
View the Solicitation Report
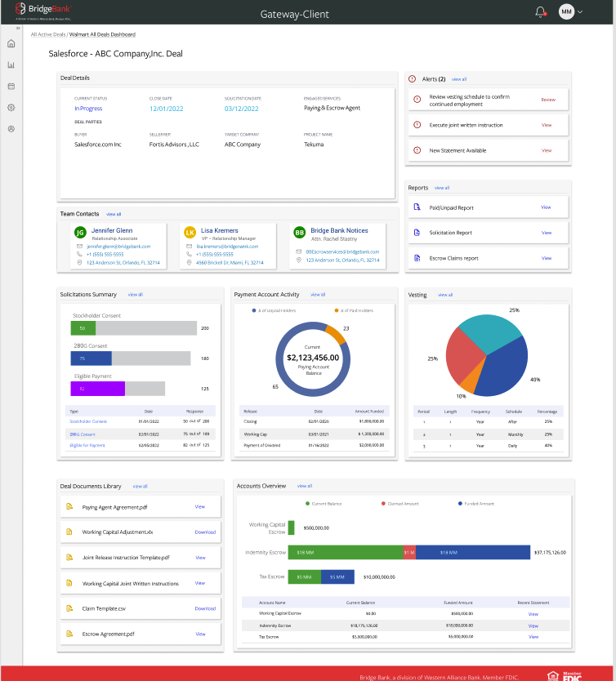(x=547, y=233)
